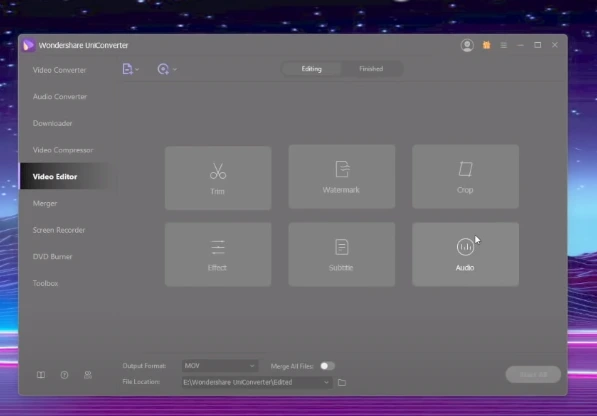Select Screen Recorder in sidebar
597x416 pixels.
coord(59,230)
